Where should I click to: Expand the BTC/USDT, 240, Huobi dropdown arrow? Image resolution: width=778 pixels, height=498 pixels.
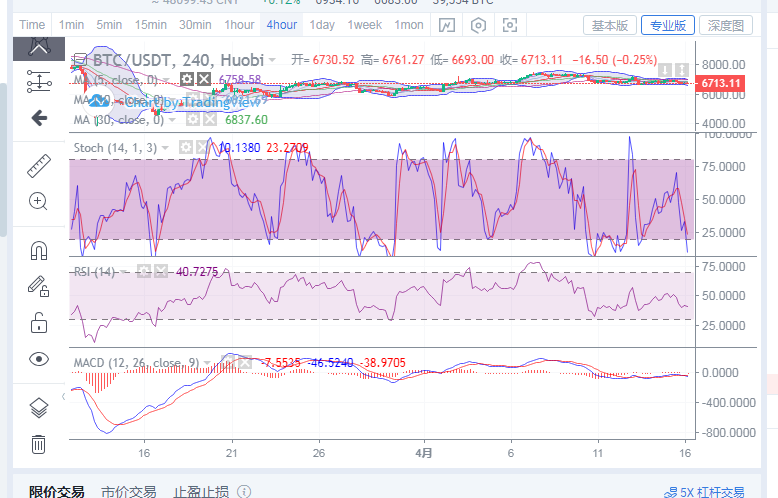click(x=272, y=60)
